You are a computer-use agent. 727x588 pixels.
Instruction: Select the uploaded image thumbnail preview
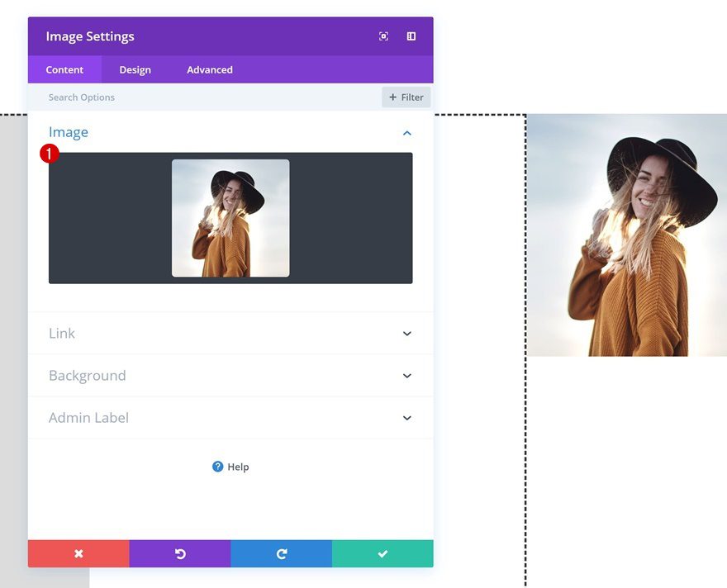tap(230, 217)
